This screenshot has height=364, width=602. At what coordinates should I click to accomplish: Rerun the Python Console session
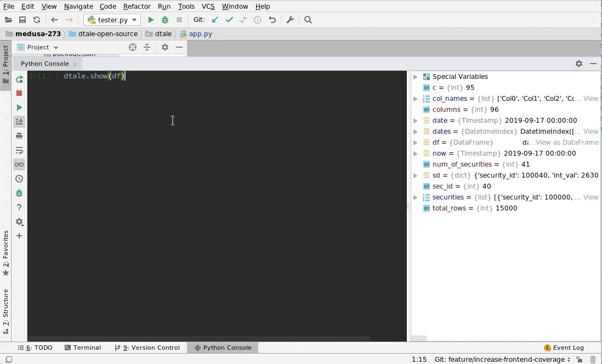click(19, 79)
